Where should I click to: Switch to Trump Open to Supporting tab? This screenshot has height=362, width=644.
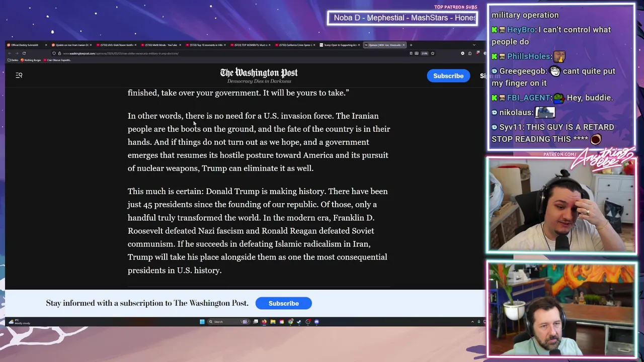tap(339, 45)
